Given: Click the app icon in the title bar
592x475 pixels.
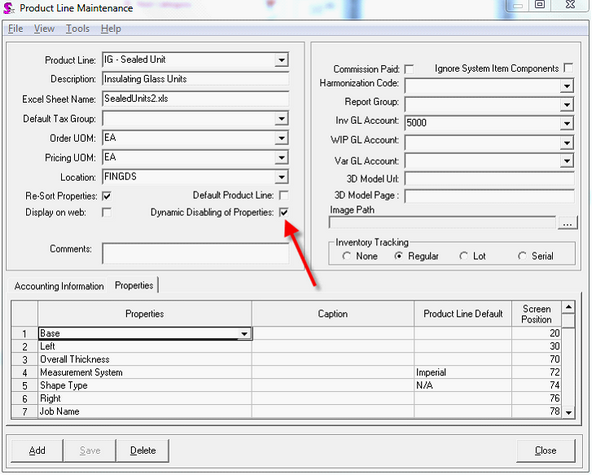Looking at the screenshot, I should click(8, 8).
